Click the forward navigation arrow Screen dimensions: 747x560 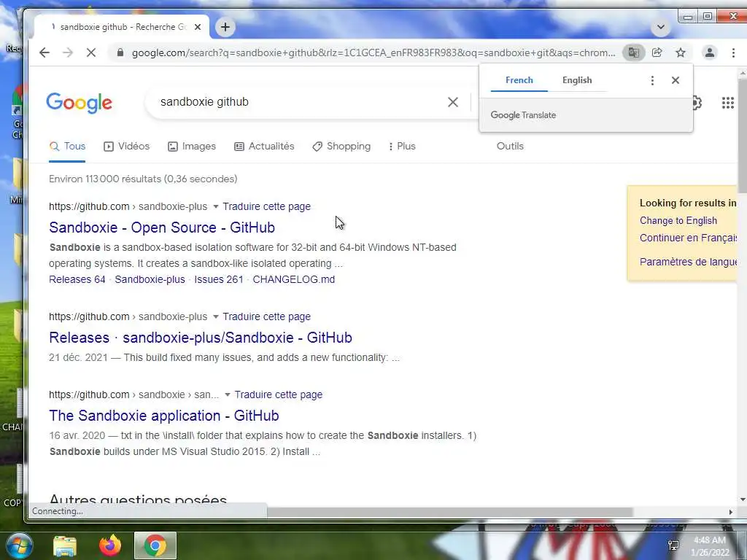(x=68, y=52)
